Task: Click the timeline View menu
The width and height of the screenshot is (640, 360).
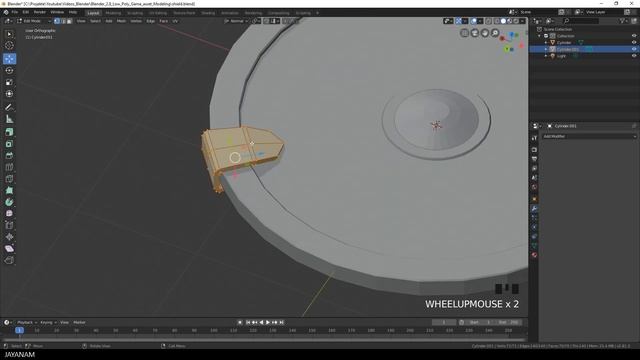Action: pos(64,322)
